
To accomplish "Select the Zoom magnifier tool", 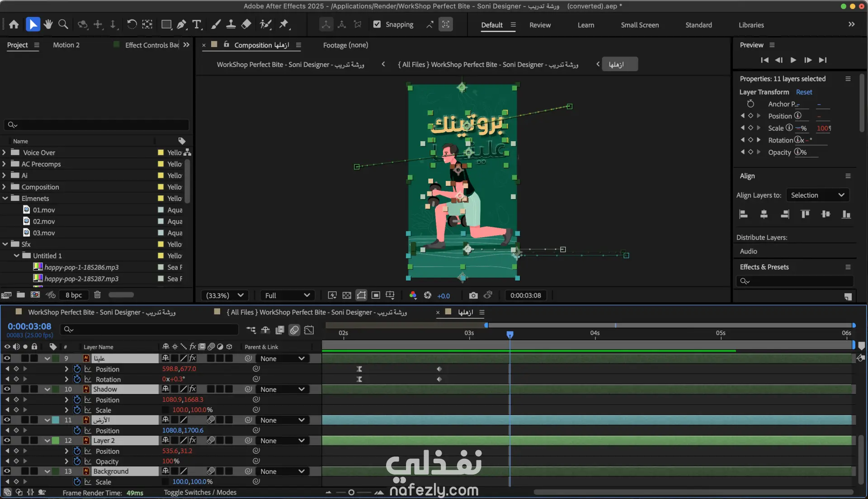I will click(63, 24).
